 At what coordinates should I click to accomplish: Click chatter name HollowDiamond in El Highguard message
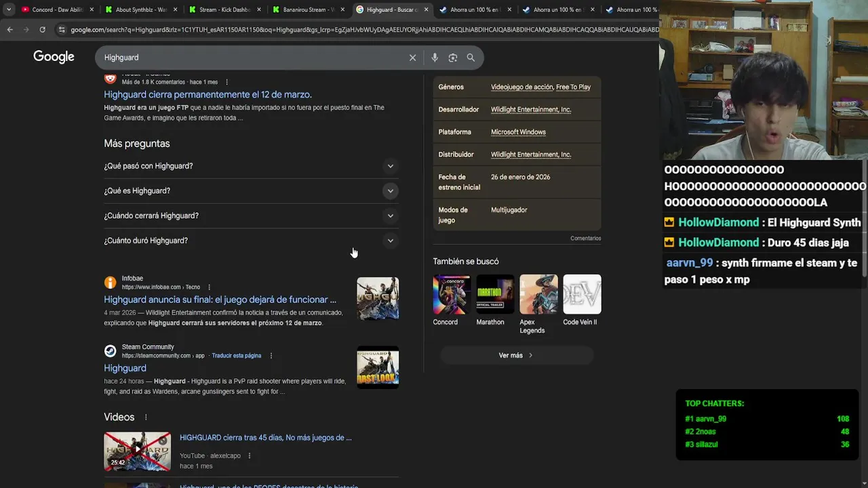click(x=718, y=222)
